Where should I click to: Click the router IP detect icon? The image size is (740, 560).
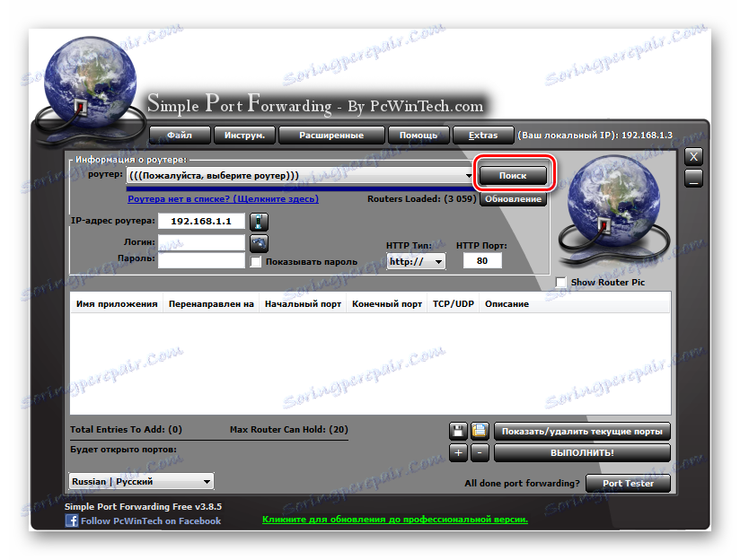259,222
